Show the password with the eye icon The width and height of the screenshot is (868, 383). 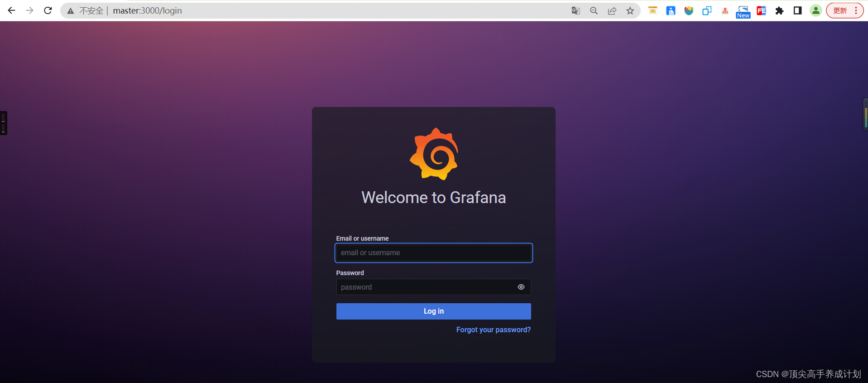(x=521, y=287)
